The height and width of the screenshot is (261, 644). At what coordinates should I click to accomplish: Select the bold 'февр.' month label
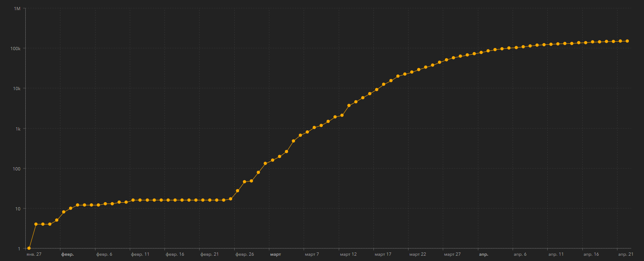[x=67, y=254]
